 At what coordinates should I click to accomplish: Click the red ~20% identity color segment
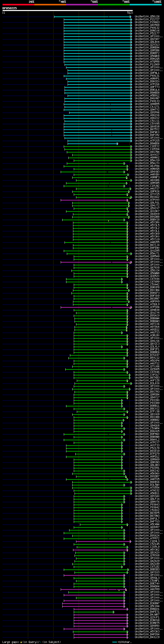18,5
